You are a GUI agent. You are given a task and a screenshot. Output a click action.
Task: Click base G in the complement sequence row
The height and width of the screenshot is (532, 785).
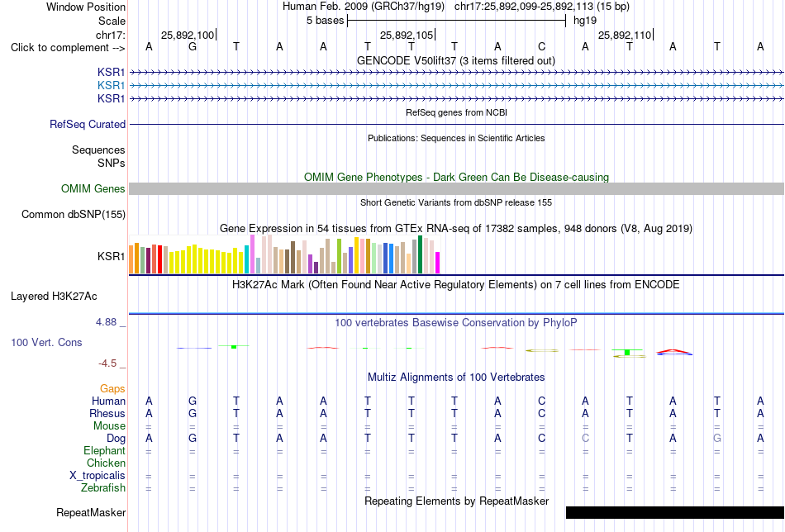point(193,46)
